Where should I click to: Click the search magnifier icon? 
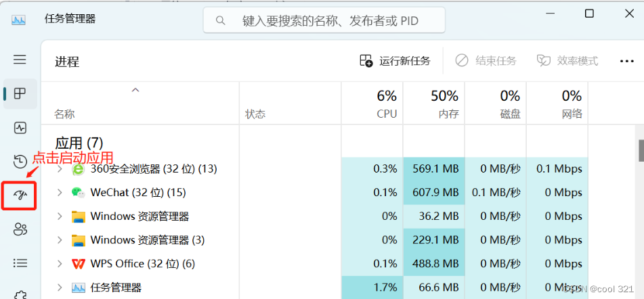pyautogui.click(x=221, y=20)
